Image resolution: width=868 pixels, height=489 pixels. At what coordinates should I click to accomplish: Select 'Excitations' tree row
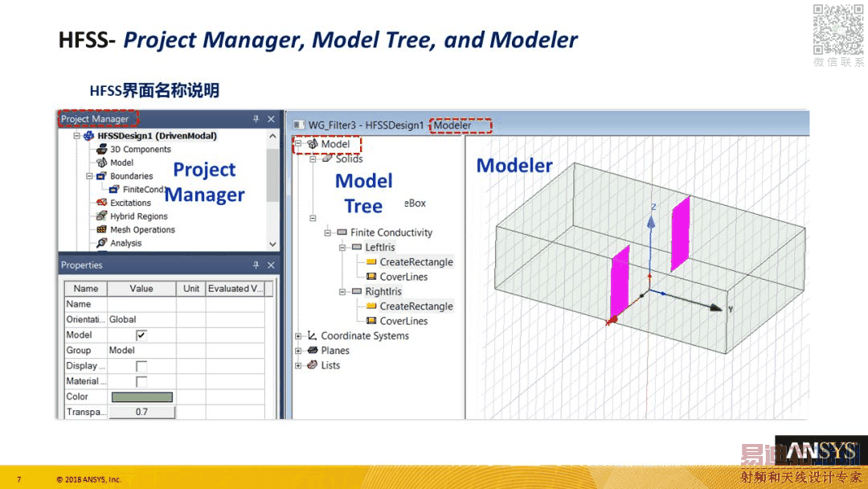(x=130, y=203)
